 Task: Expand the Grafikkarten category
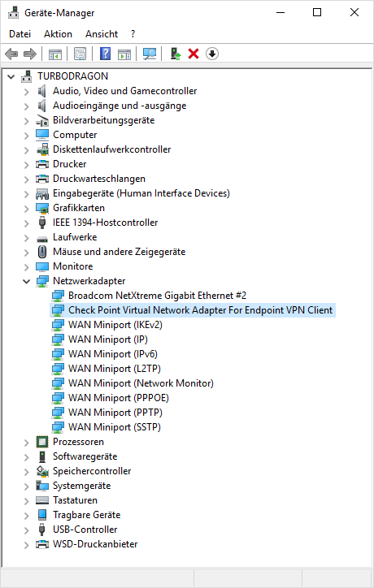(x=26, y=208)
